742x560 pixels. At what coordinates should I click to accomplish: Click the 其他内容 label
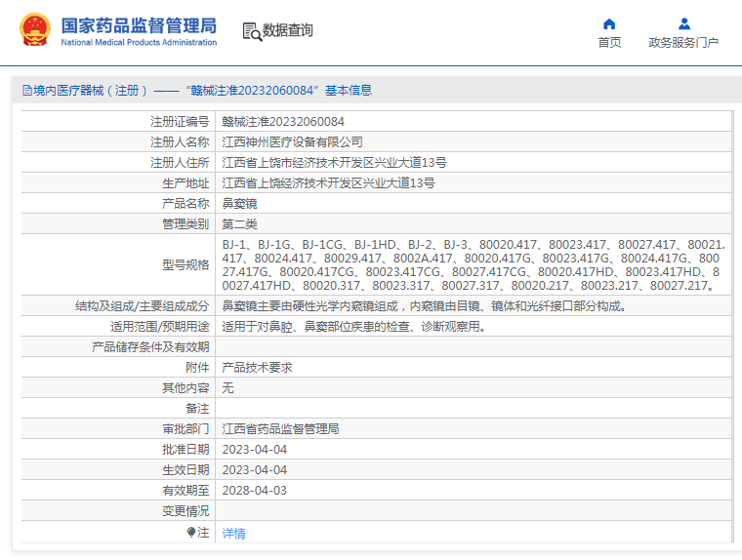[x=185, y=388]
